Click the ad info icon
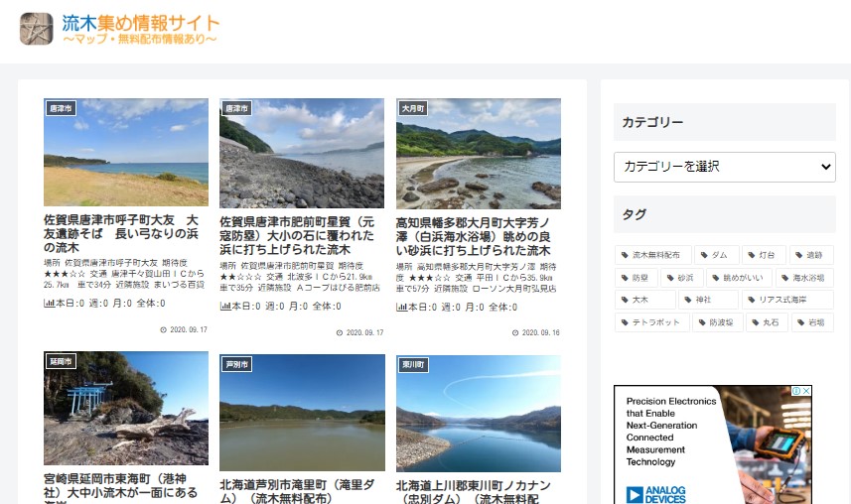The image size is (851, 504). tap(796, 391)
